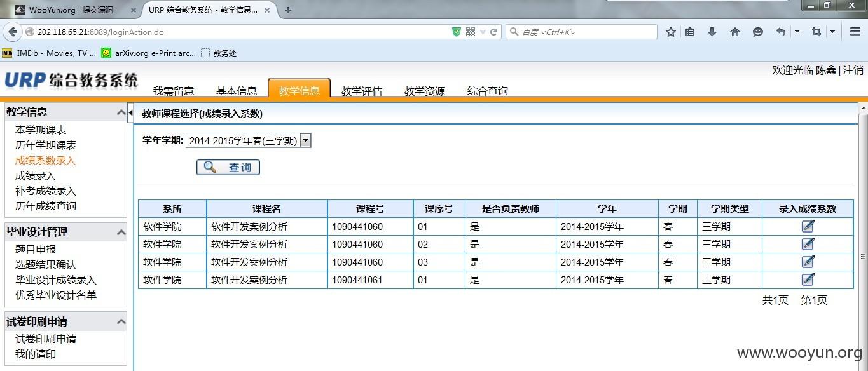Click the 课程名 column header
The width and height of the screenshot is (868, 371).
tap(267, 209)
